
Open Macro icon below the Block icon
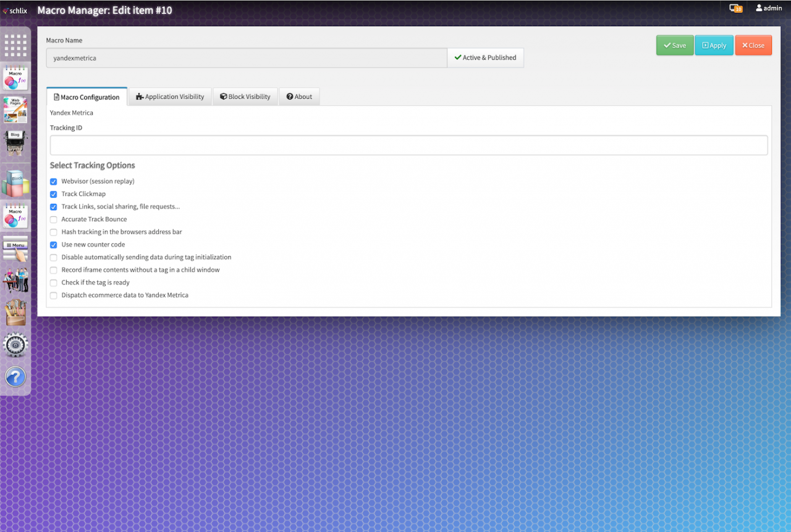click(x=15, y=216)
